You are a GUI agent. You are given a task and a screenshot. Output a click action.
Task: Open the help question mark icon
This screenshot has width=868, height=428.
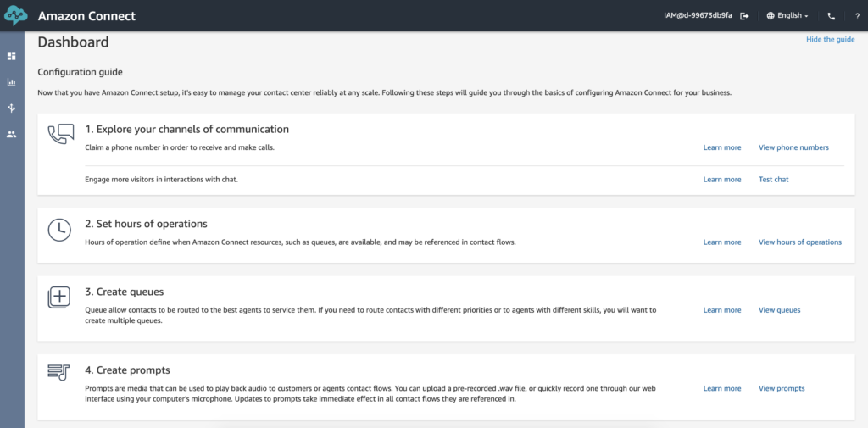click(x=857, y=16)
